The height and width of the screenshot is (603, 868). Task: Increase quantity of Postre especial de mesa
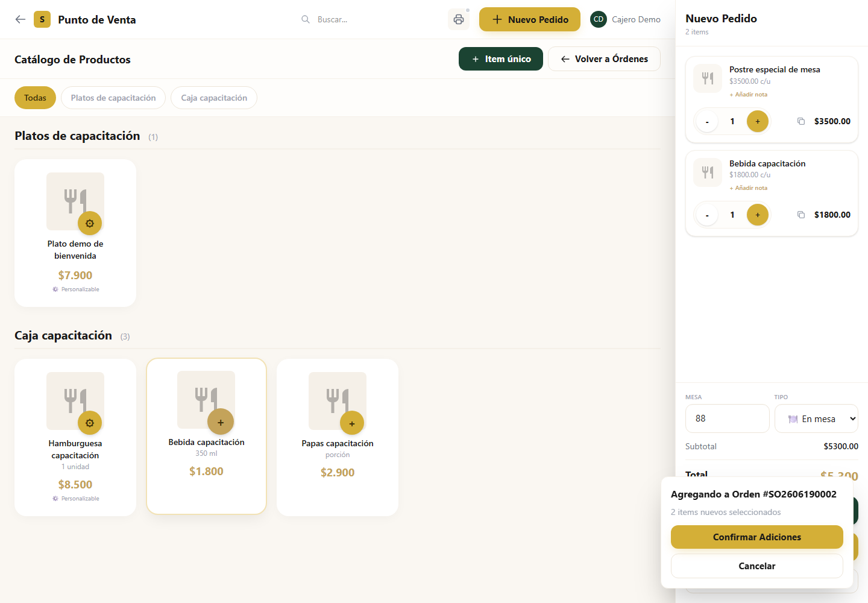pyautogui.click(x=758, y=121)
